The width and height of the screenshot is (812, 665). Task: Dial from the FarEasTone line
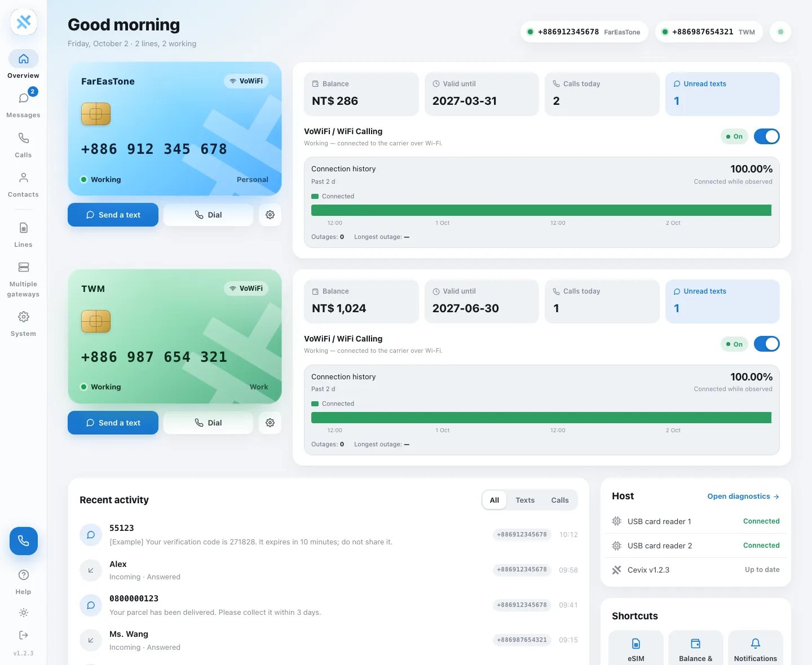(x=208, y=215)
